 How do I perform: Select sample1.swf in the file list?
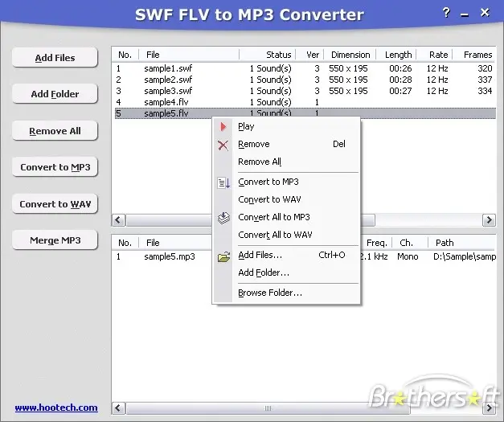(x=168, y=68)
